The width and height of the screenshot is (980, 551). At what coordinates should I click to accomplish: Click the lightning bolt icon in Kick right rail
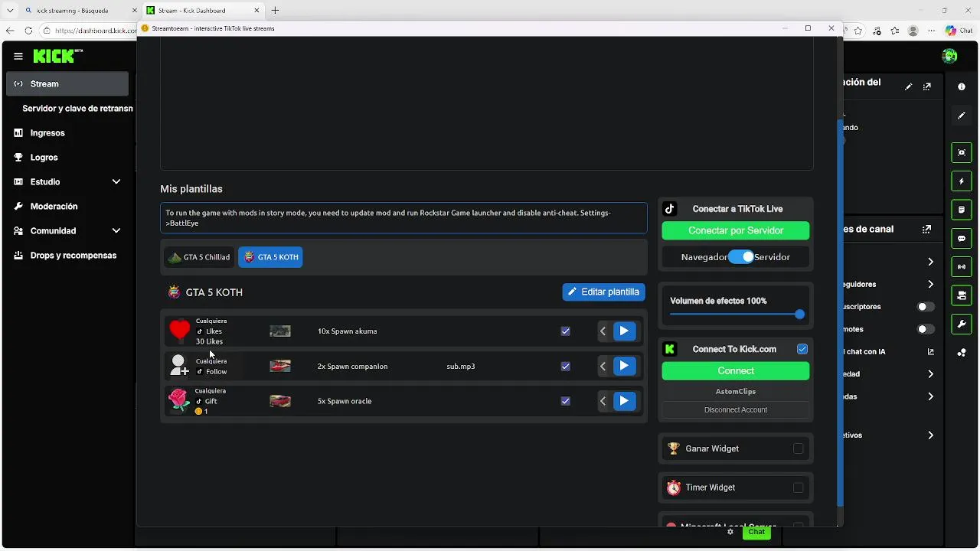click(x=962, y=181)
